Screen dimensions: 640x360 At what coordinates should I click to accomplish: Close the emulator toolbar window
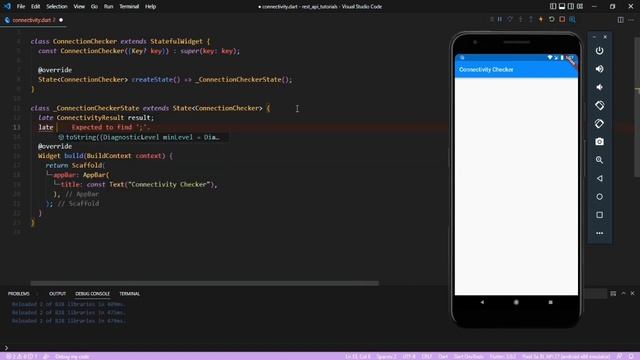tap(605, 37)
